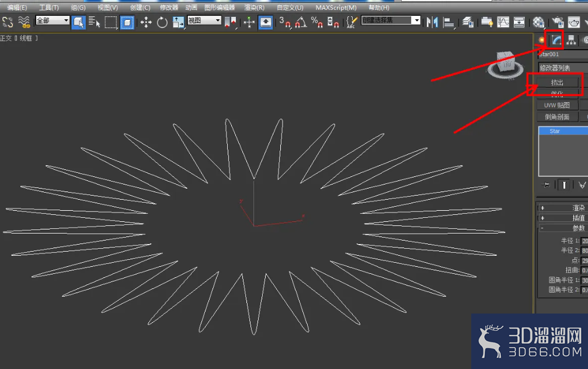The width and height of the screenshot is (588, 369).
Task: Toggle Angle Snap button
Action: 301,23
